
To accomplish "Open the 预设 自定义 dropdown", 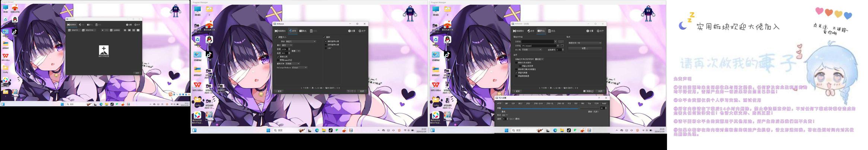I will tap(300, 41).
